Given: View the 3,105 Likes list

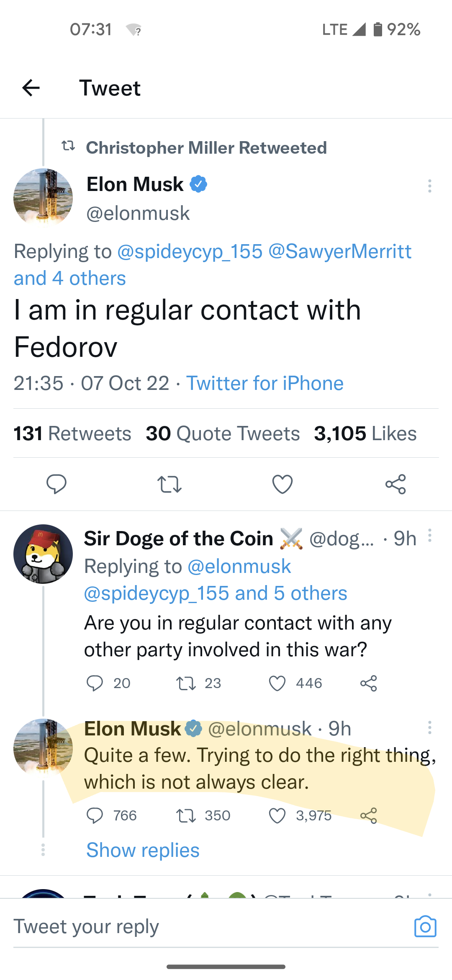Looking at the screenshot, I should coord(365,433).
